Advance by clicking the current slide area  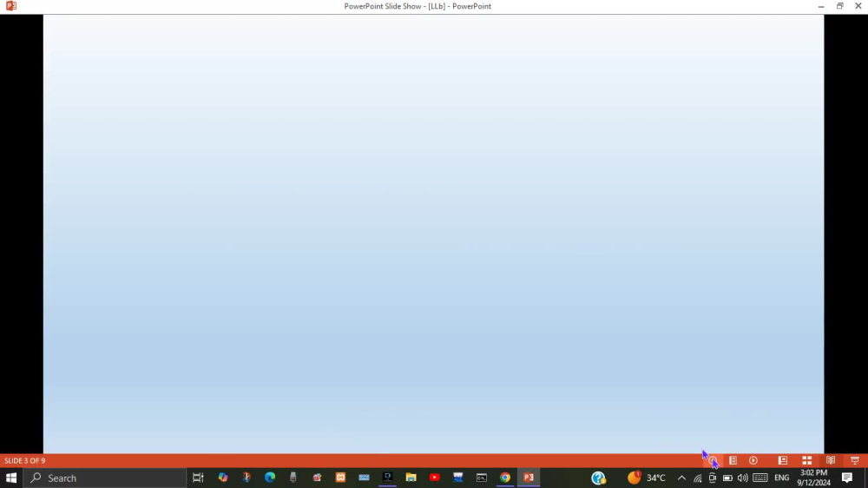433,234
